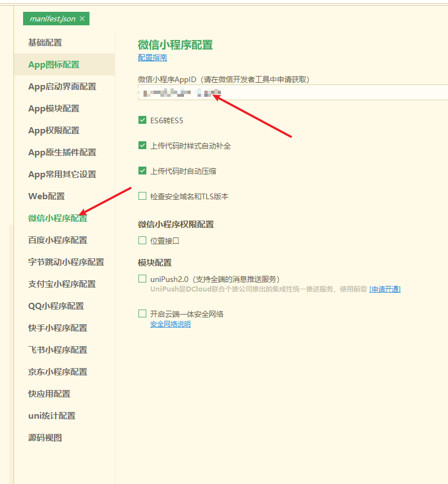Open App启动界面配置 section
Screen dimensions: 448x484
(x=62, y=87)
